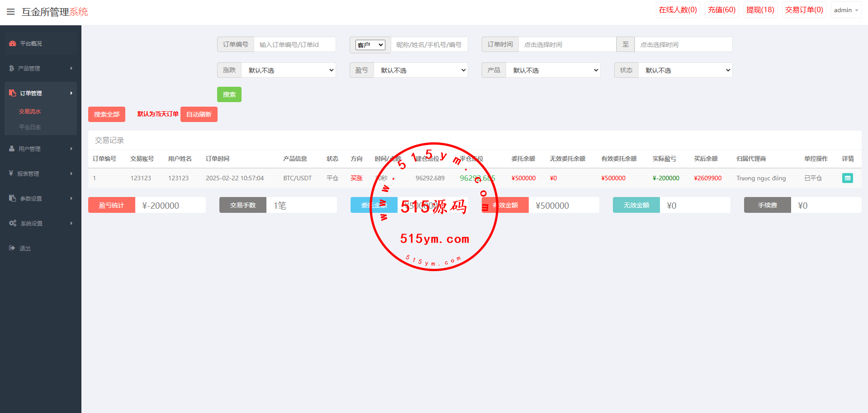
Task: Click the 用户管理 user icon
Action: coord(12,149)
